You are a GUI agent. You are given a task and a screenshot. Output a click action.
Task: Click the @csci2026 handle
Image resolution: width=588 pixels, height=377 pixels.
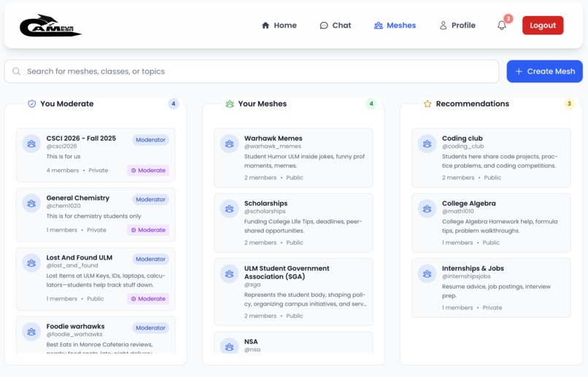click(61, 146)
